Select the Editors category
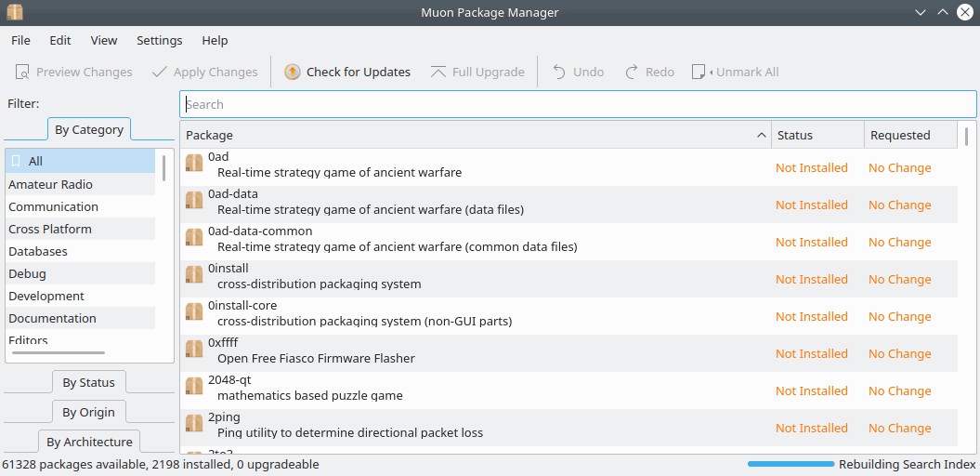Image resolution: width=980 pixels, height=476 pixels. point(80,339)
